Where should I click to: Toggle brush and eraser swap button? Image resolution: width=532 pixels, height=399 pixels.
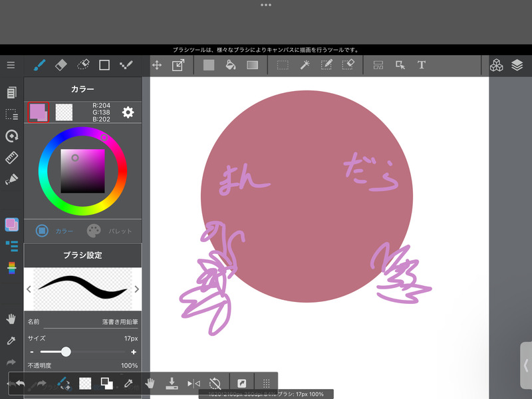[x=63, y=384]
